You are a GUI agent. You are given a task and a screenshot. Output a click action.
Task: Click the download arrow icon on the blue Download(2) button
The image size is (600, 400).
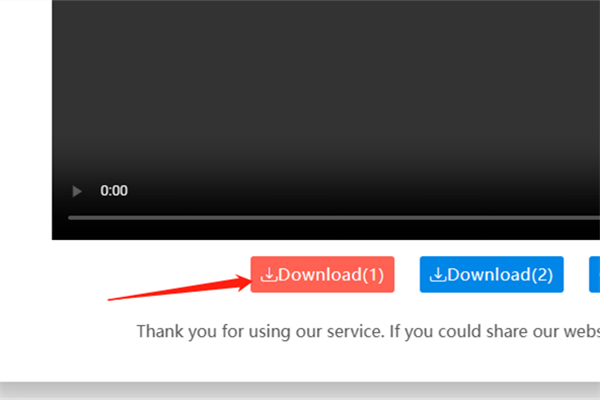[x=438, y=275]
